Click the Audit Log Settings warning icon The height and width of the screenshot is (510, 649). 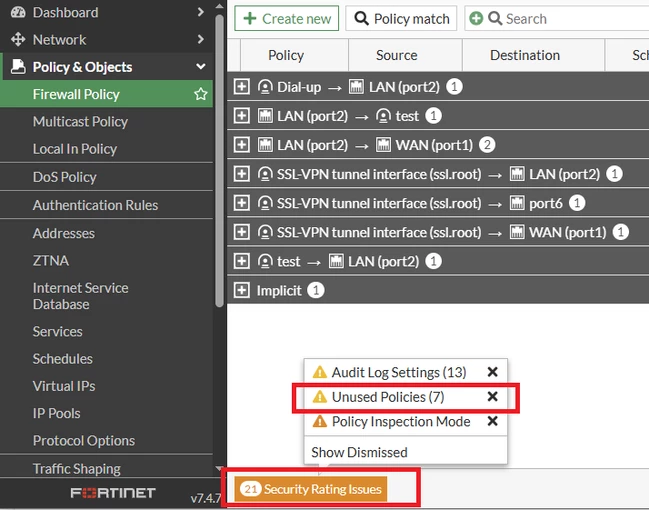pyautogui.click(x=320, y=372)
